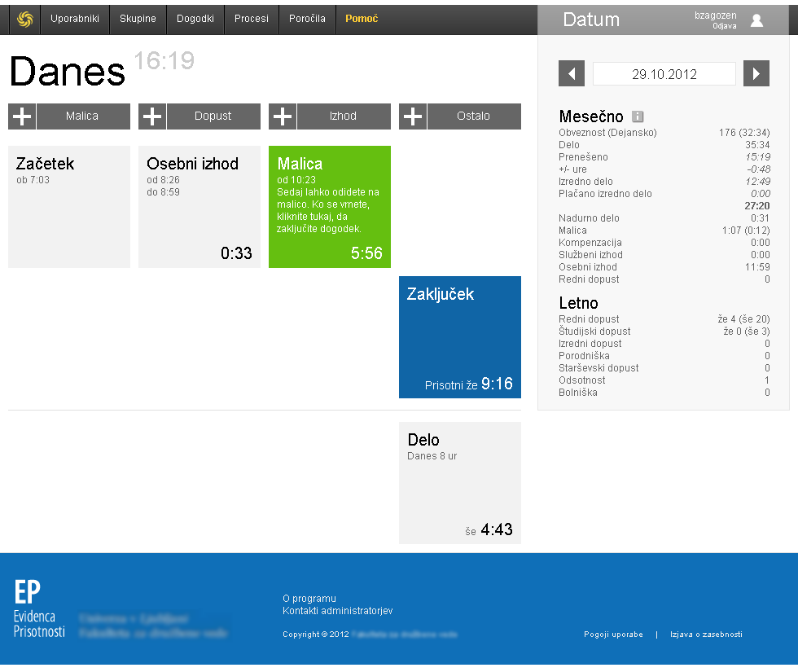Go to previous date with left arrow
This screenshot has width=798, height=672.
(571, 74)
